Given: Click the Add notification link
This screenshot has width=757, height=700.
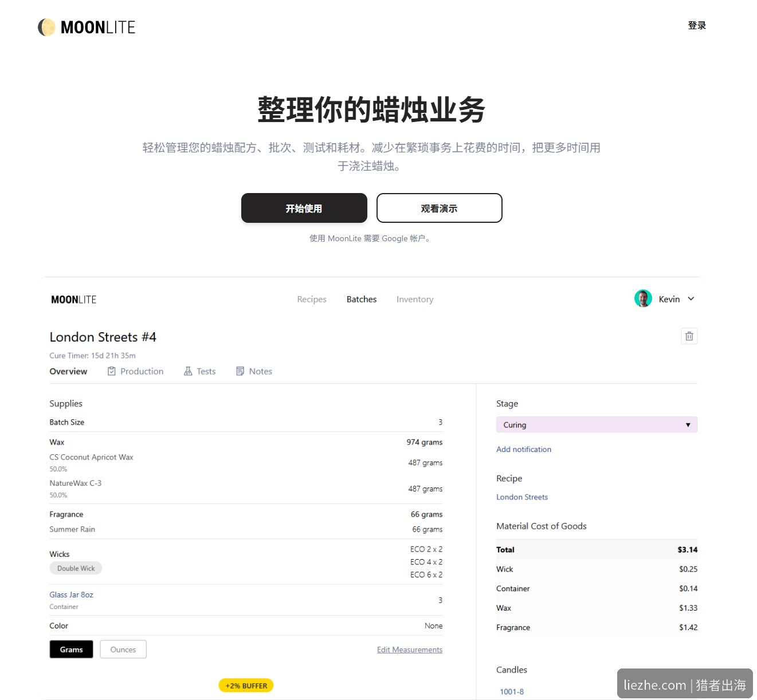Looking at the screenshot, I should [524, 449].
